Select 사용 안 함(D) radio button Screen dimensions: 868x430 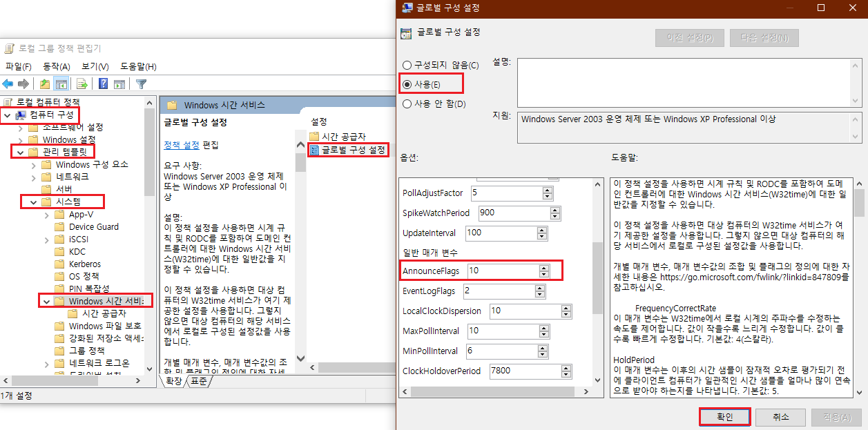coord(407,104)
